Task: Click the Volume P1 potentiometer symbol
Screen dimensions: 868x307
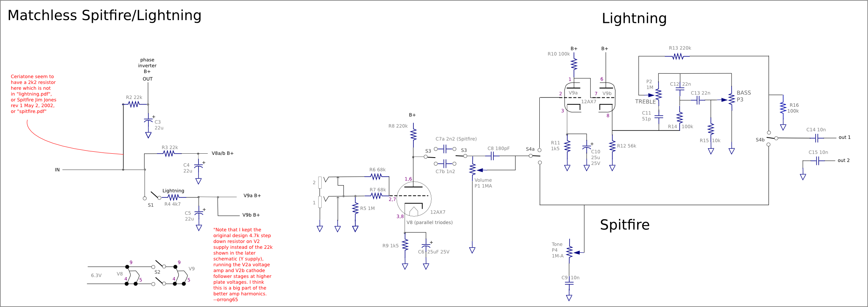Action: coord(475,170)
